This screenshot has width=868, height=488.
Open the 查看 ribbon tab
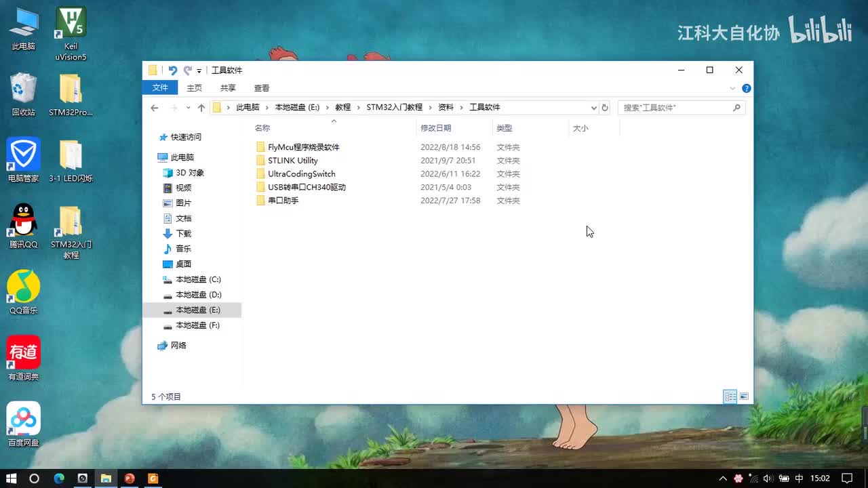[262, 88]
